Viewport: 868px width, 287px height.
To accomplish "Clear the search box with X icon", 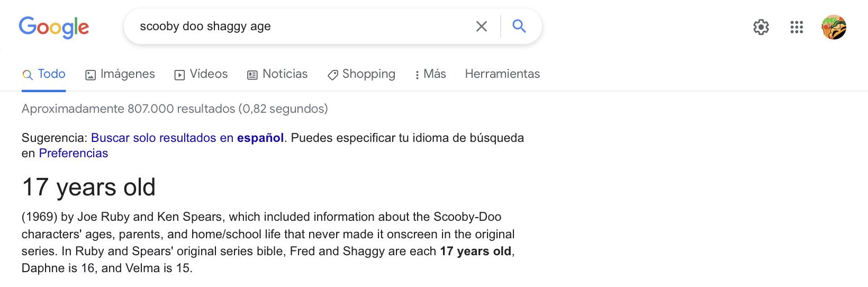I will coord(481,26).
